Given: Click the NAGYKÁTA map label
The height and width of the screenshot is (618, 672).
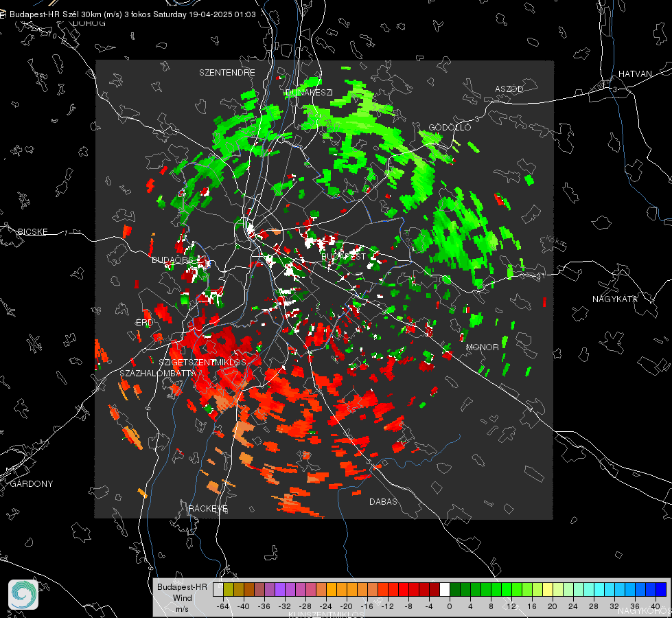Looking at the screenshot, I should pyautogui.click(x=615, y=299).
